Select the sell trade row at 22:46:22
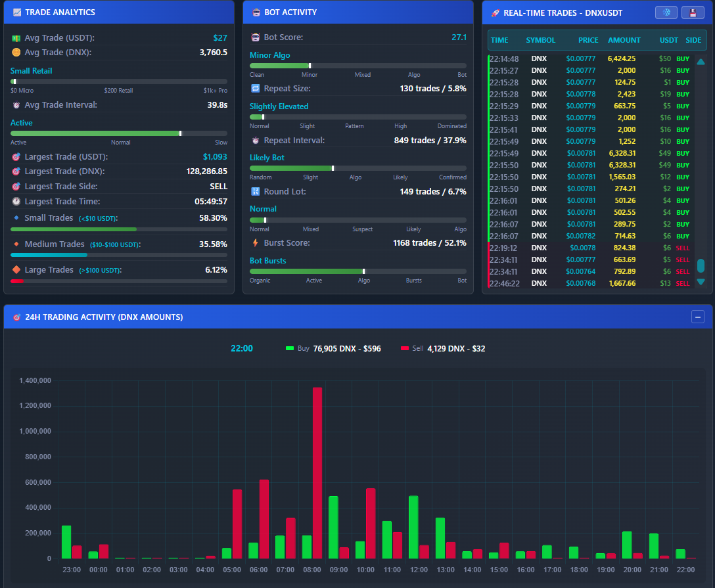Image resolution: width=715 pixels, height=588 pixels. pos(591,284)
